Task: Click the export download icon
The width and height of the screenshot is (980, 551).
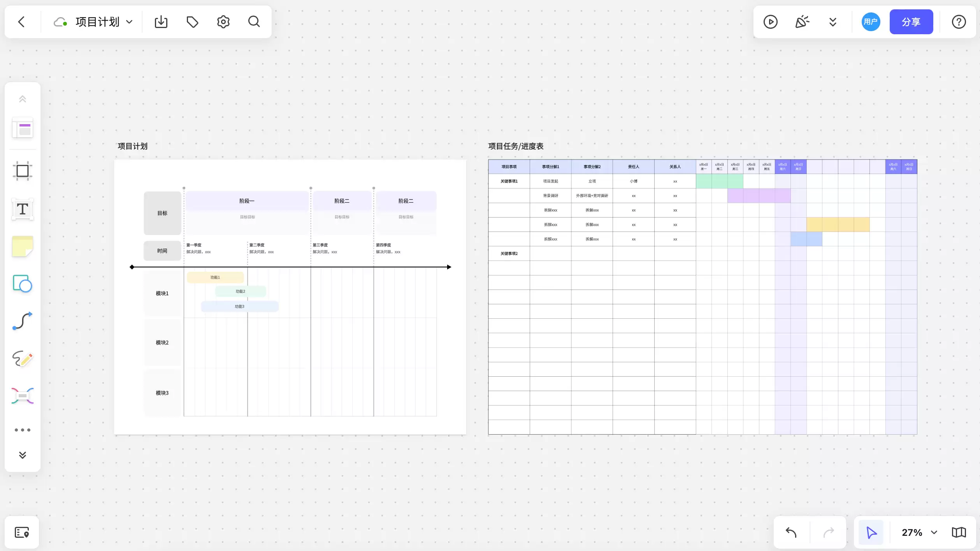Action: (161, 22)
